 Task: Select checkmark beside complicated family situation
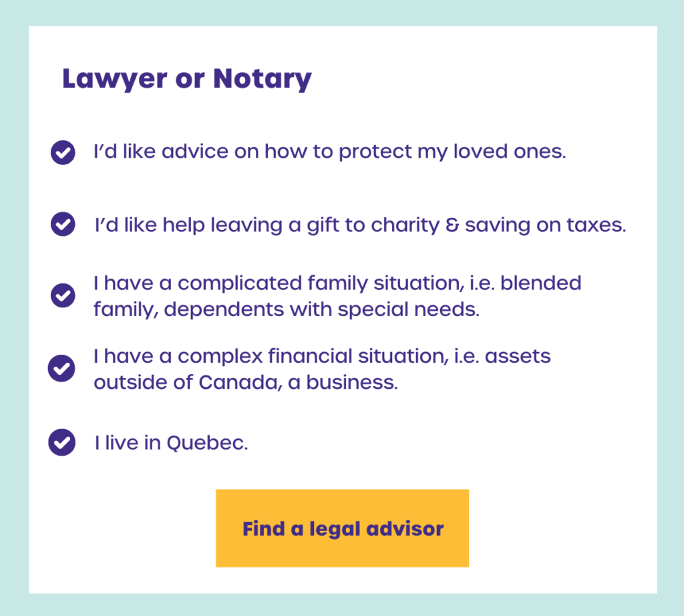63,295
